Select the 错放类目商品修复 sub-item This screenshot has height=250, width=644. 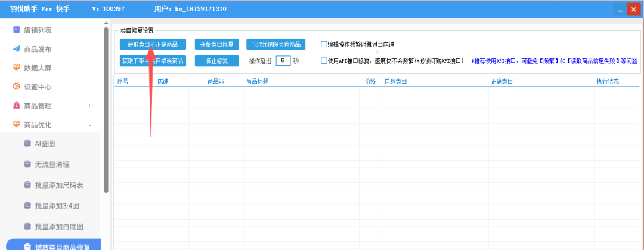click(54, 245)
